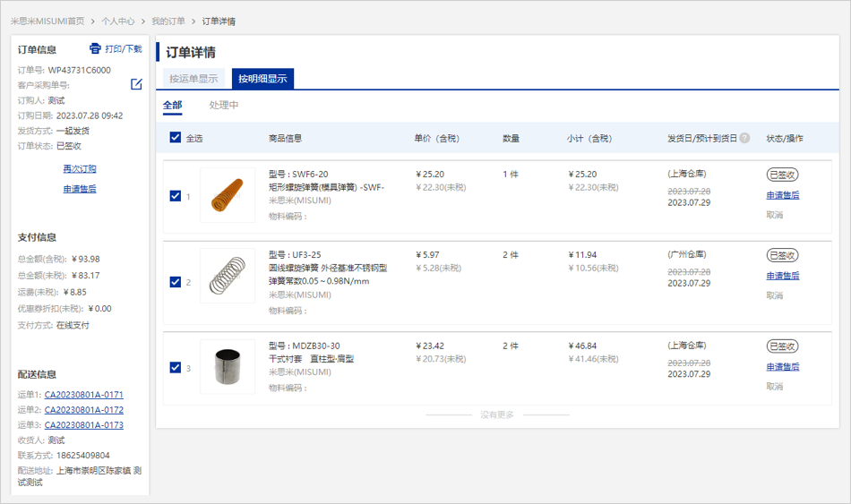Uncheck the checkbox for item 2 UF3-25
This screenshot has width=851, height=504.
click(176, 281)
